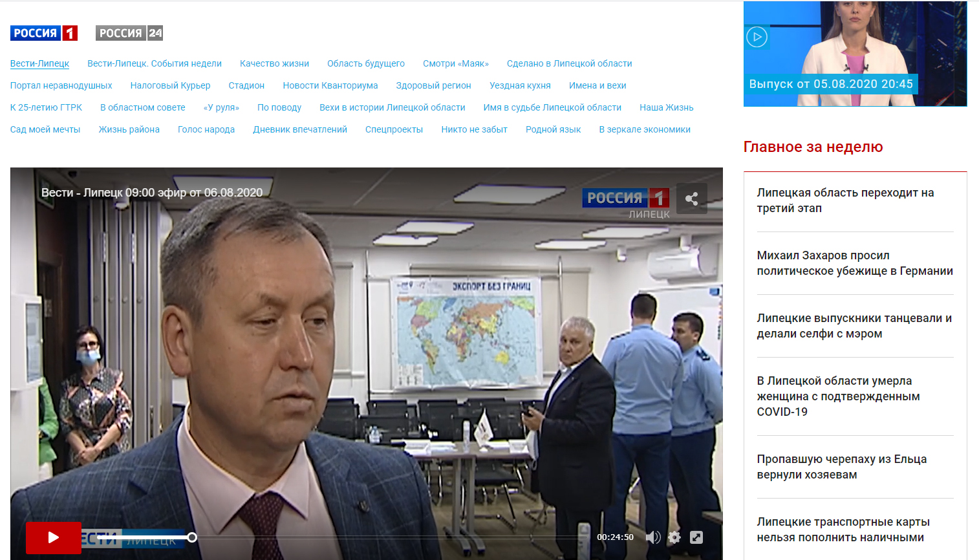Open Дневник впечатлений link
This screenshot has height=560, width=979.
point(300,129)
